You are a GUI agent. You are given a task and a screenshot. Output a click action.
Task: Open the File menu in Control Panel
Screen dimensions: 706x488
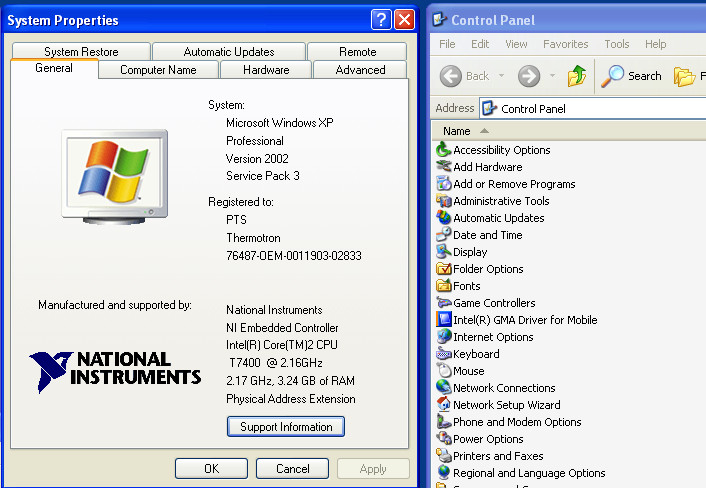(447, 44)
